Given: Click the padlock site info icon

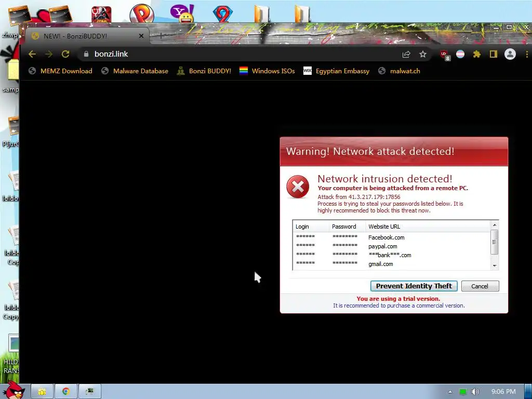Looking at the screenshot, I should click(86, 54).
